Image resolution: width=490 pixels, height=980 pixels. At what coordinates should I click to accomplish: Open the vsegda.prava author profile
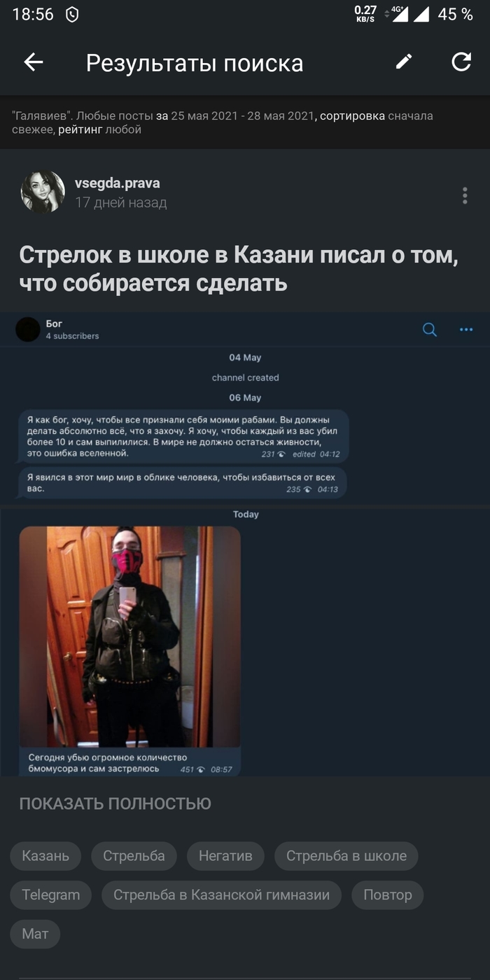118,183
